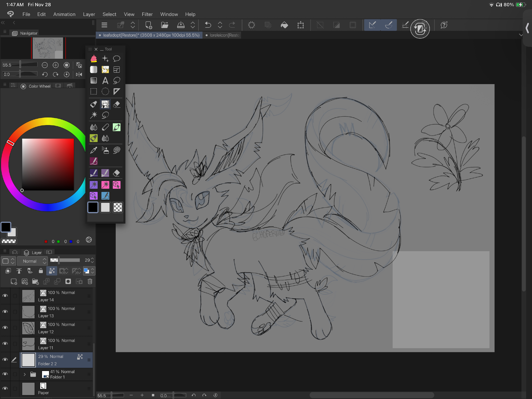Click the Fill paint bucket icon
The width and height of the screenshot is (532, 399).
pos(284,25)
